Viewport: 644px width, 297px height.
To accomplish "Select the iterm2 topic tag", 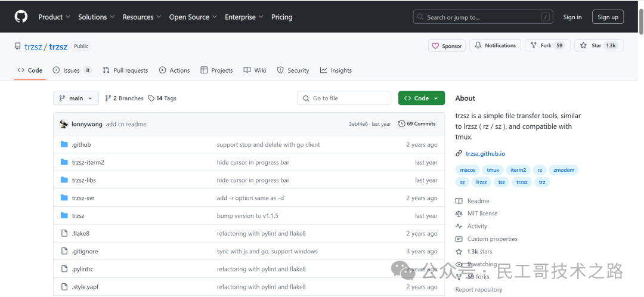I will (x=518, y=170).
